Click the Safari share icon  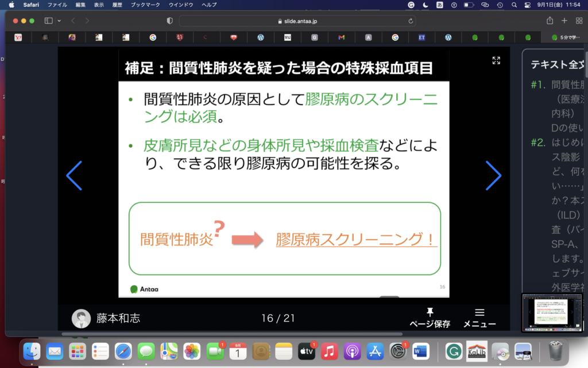coord(550,21)
